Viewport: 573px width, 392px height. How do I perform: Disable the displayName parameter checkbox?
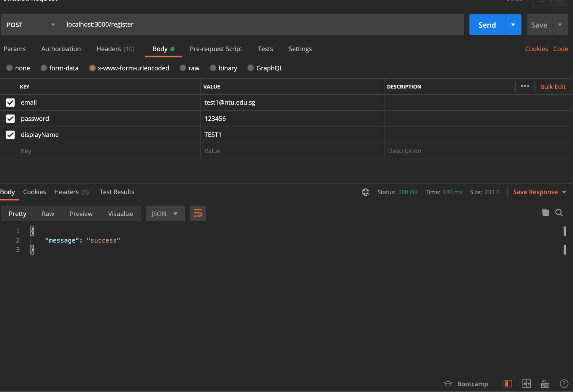click(x=10, y=135)
